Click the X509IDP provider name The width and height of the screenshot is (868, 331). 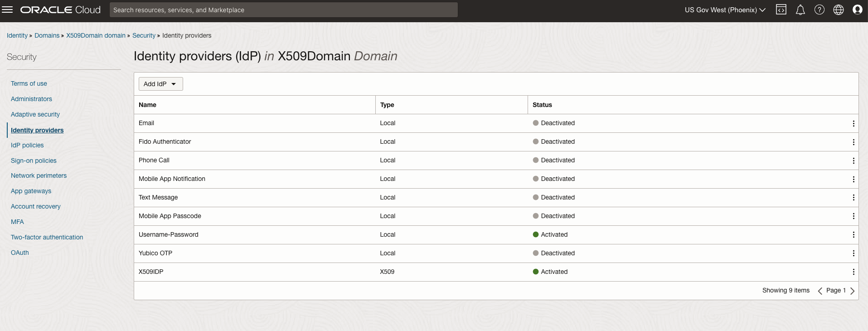151,272
